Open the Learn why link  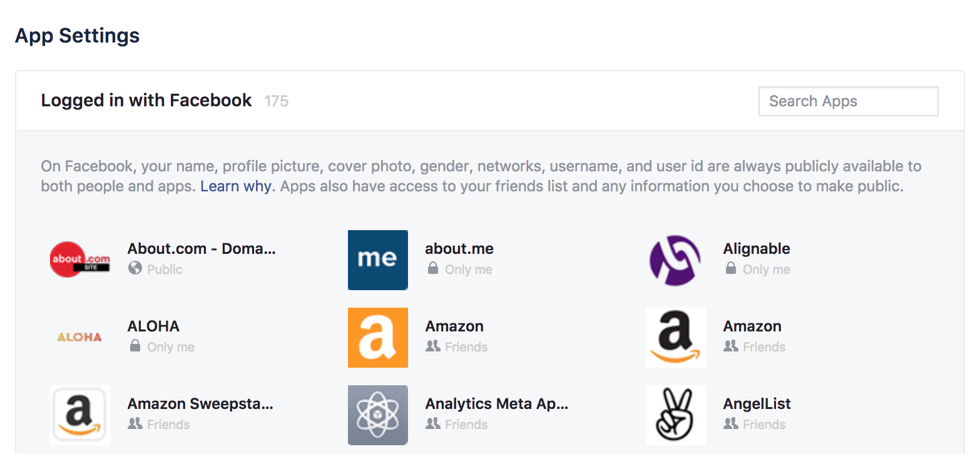pyautogui.click(x=236, y=186)
